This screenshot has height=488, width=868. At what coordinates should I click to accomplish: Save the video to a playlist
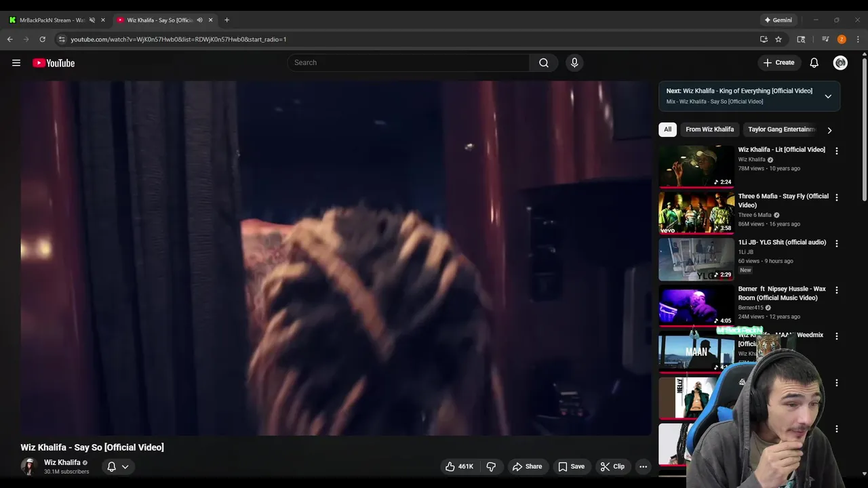point(571,466)
